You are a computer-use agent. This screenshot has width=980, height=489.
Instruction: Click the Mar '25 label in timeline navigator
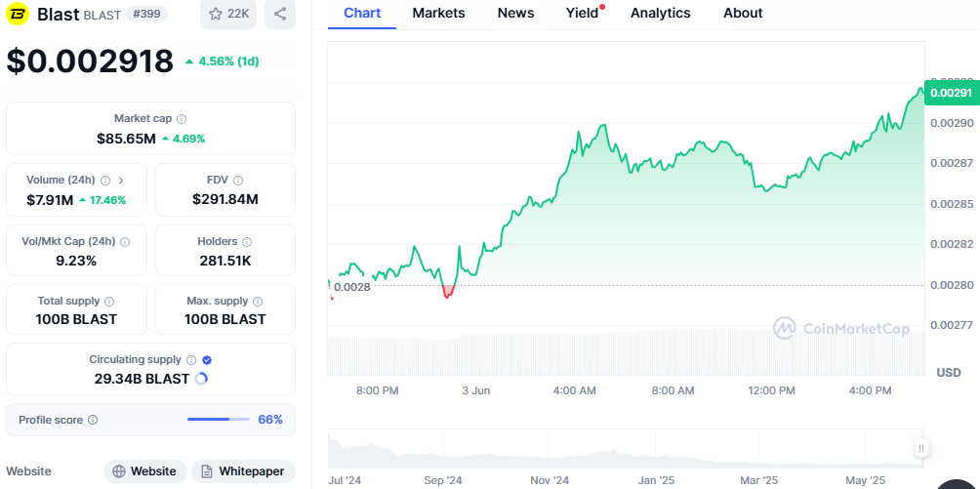coord(758,480)
